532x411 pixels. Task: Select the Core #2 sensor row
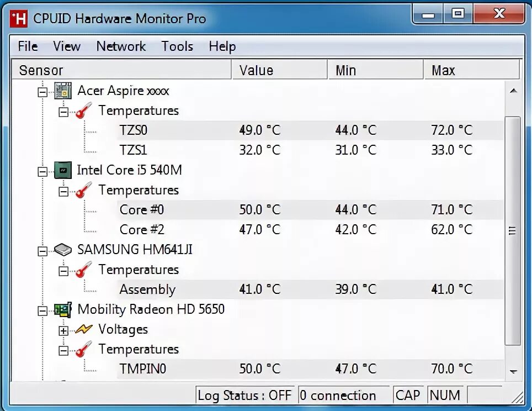[310, 230]
